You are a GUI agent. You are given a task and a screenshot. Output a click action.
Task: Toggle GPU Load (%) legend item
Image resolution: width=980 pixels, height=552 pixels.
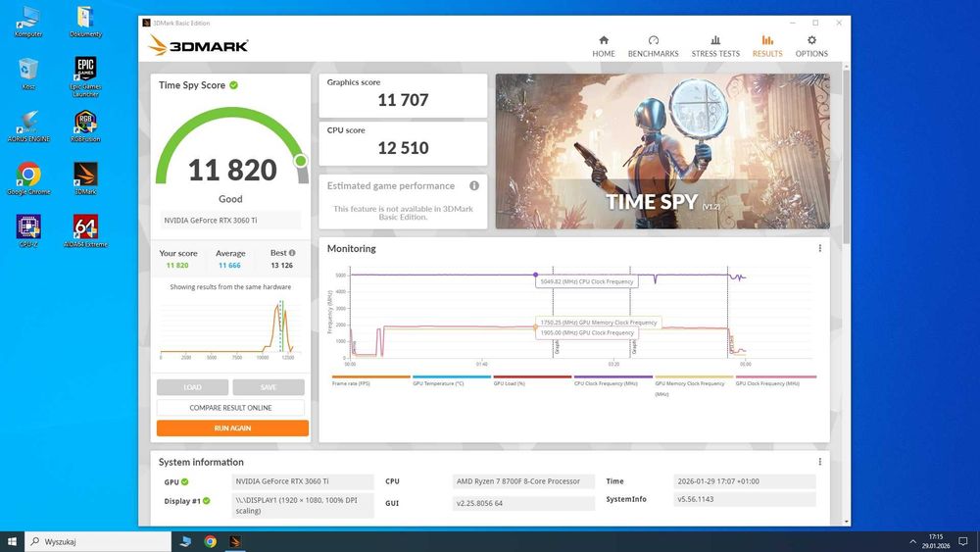[x=532, y=380]
